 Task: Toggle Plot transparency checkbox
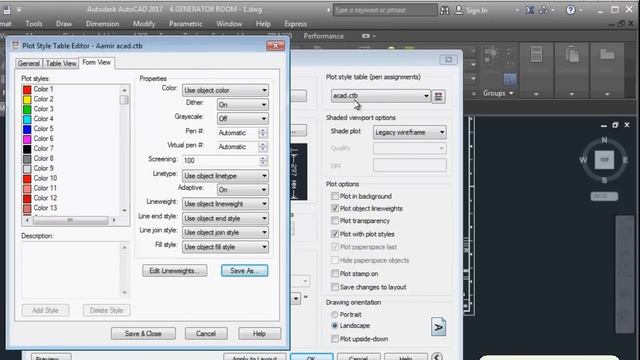click(335, 221)
